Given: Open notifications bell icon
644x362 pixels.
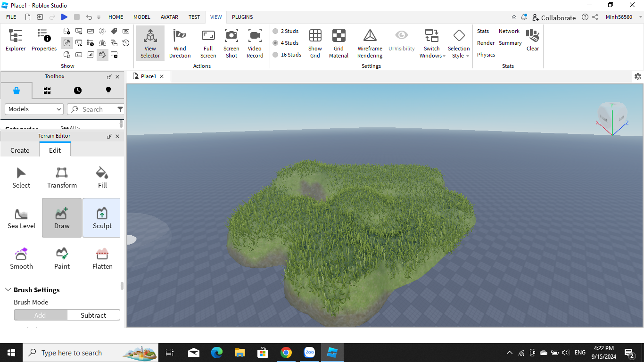Looking at the screenshot, I should 524,17.
